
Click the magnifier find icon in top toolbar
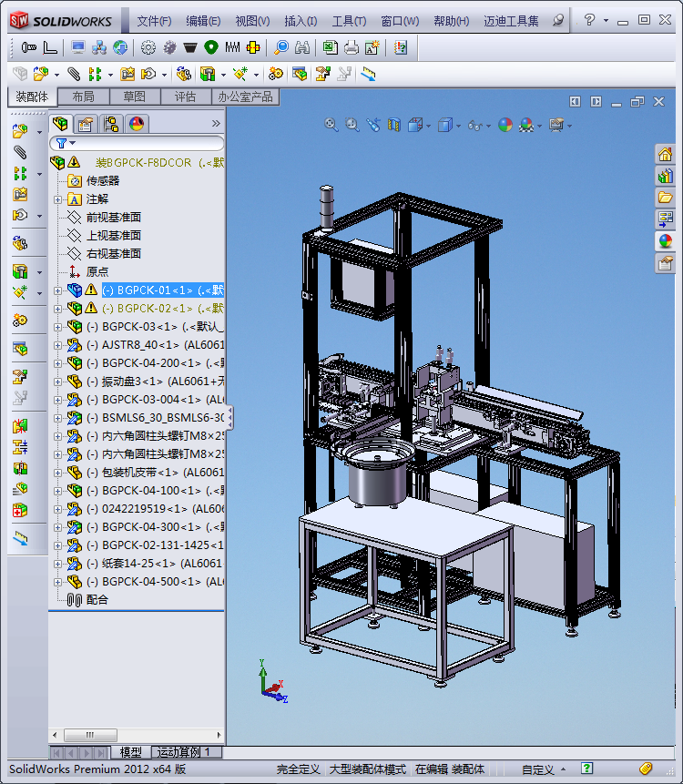[x=281, y=47]
